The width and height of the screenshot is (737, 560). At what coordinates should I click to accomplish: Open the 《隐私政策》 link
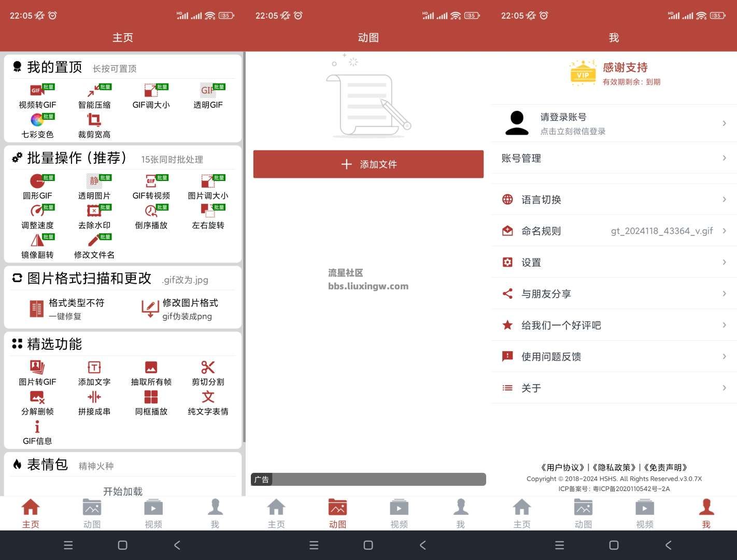[x=614, y=467]
